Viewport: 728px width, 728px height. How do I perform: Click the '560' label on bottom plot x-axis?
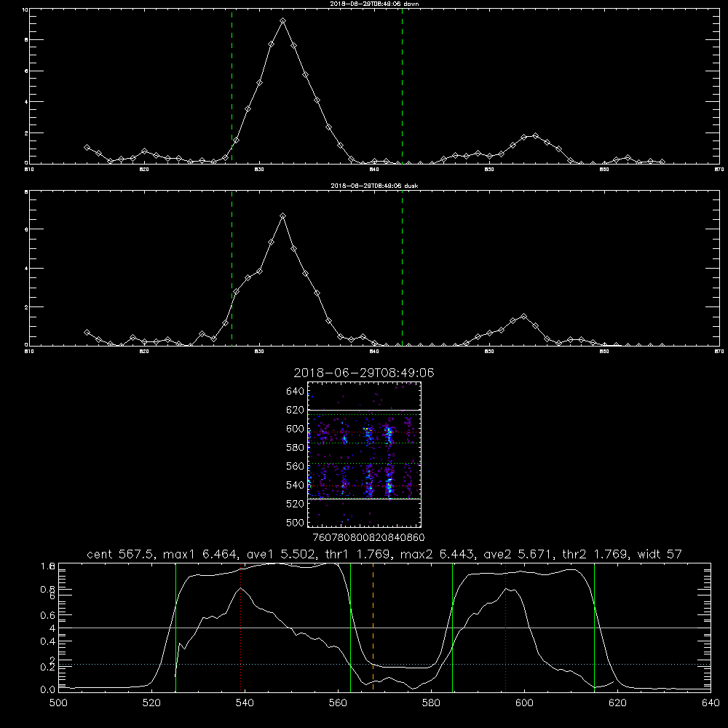tap(338, 703)
